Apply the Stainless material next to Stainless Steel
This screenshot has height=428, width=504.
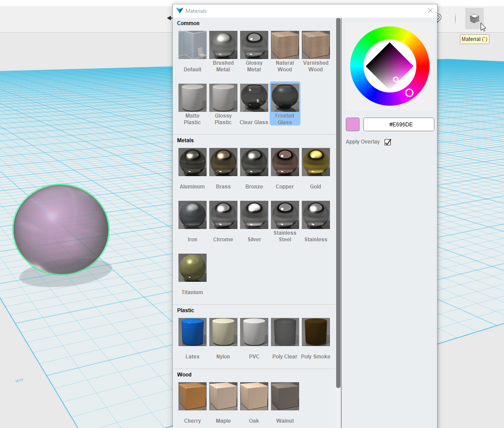315,214
